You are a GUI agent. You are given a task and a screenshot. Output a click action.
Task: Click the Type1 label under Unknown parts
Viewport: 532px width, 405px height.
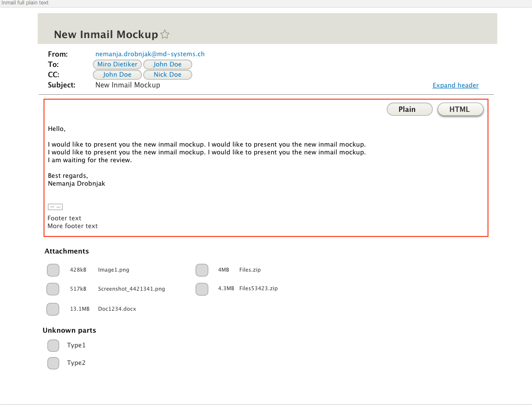point(76,345)
